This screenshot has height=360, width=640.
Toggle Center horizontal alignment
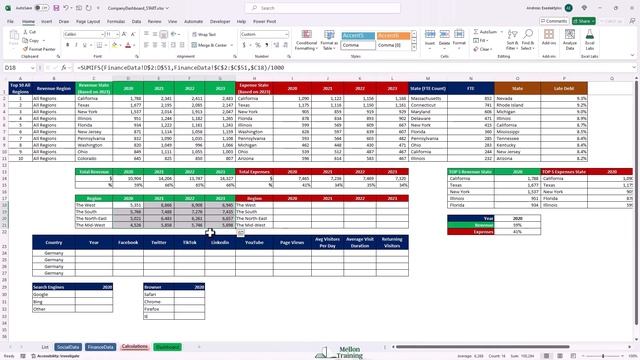coord(155,45)
